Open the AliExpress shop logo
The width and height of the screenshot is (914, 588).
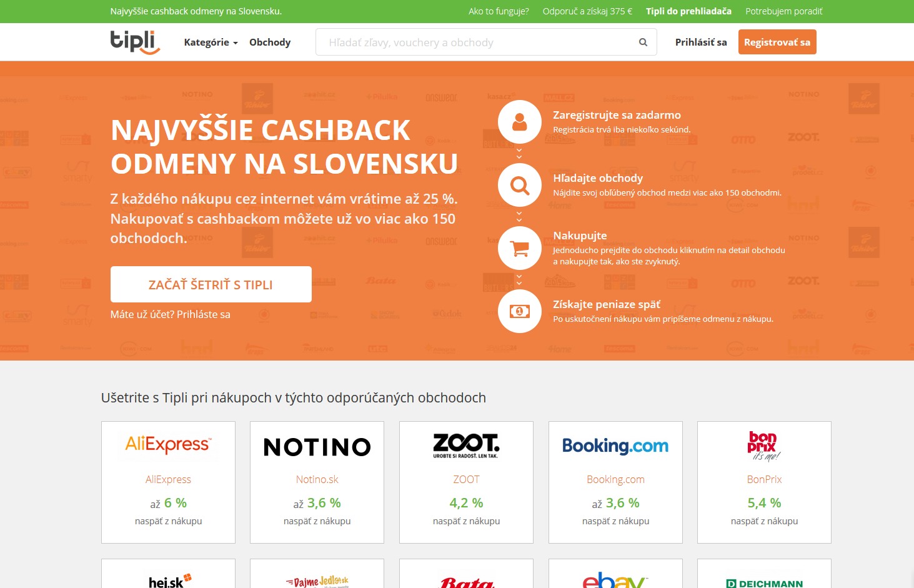(x=169, y=444)
